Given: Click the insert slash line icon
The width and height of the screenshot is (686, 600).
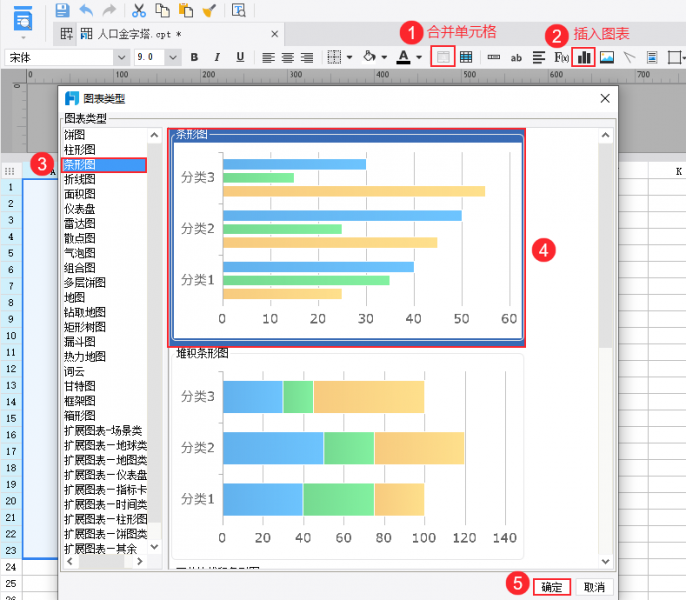Looking at the screenshot, I should click(629, 57).
